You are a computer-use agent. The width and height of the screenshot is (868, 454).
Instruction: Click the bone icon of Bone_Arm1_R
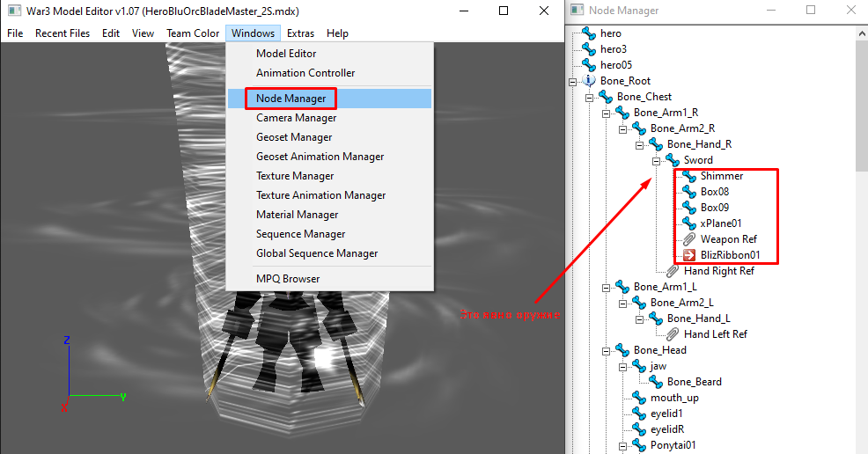coord(622,113)
